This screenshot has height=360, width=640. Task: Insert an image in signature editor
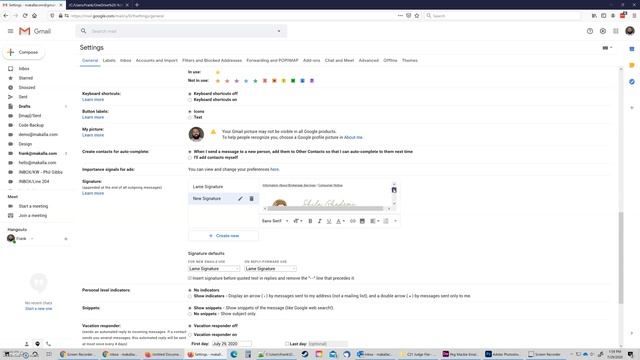362,221
